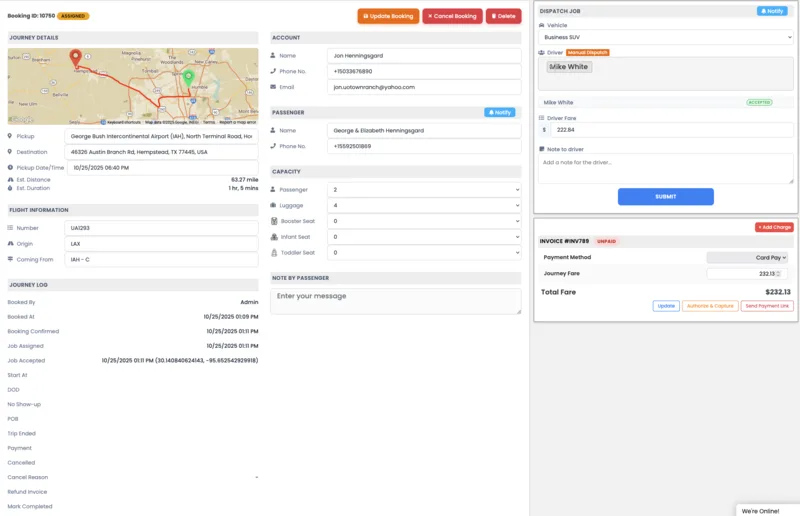The width and height of the screenshot is (800, 516).
Task: Click the Account Name person icon
Action: [x=273, y=55]
